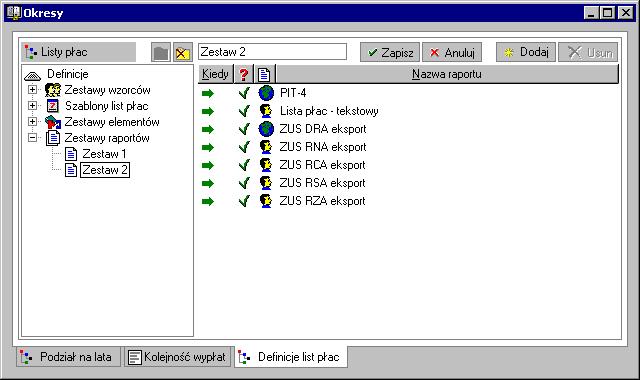This screenshot has height=380, width=640.
Task: Toggle checkmark in ZUS RSA eksport row
Action: (244, 183)
